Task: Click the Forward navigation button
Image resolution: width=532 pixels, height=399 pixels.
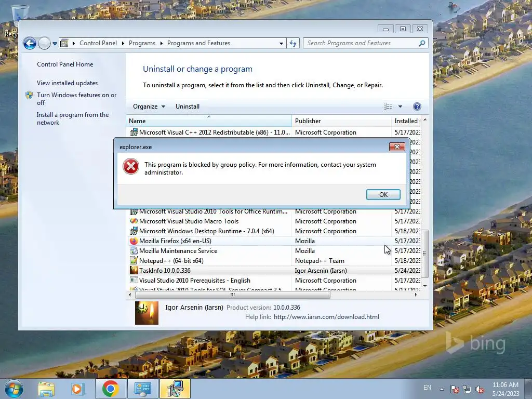Action: point(44,43)
